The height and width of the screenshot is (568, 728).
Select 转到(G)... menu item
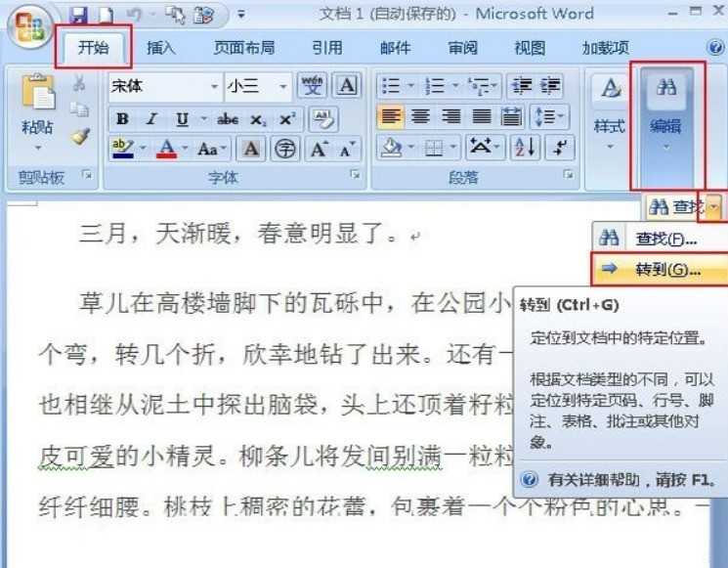661,269
